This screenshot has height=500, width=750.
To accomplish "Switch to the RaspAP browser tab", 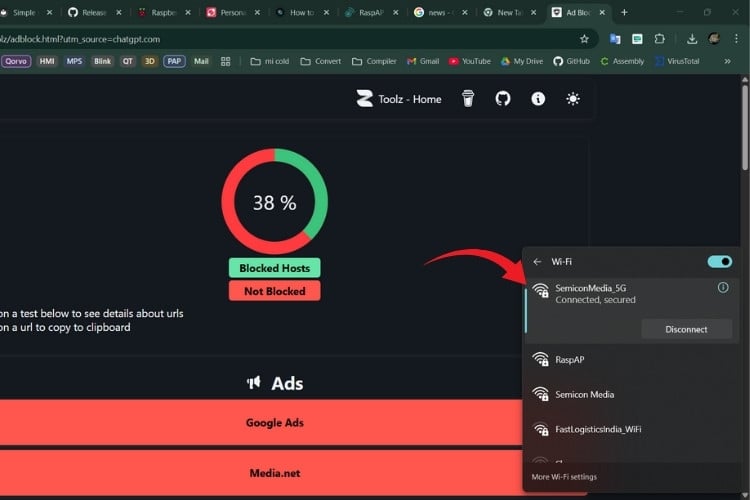I will pos(371,12).
